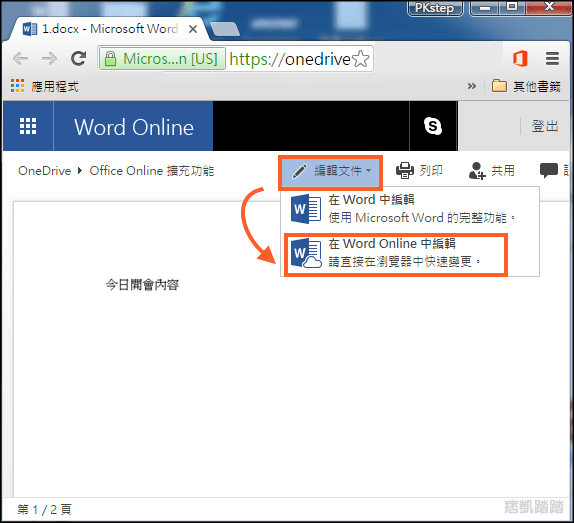
Task: Open the Chrome hamburger menu
Action: pyautogui.click(x=552, y=59)
